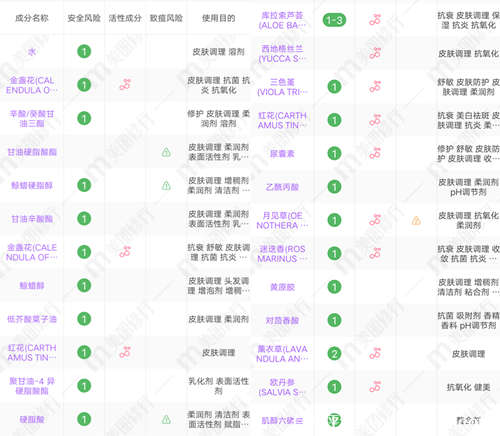Click the 使用目的 column header
Viewport: 500px width, 436px height.
219,18
